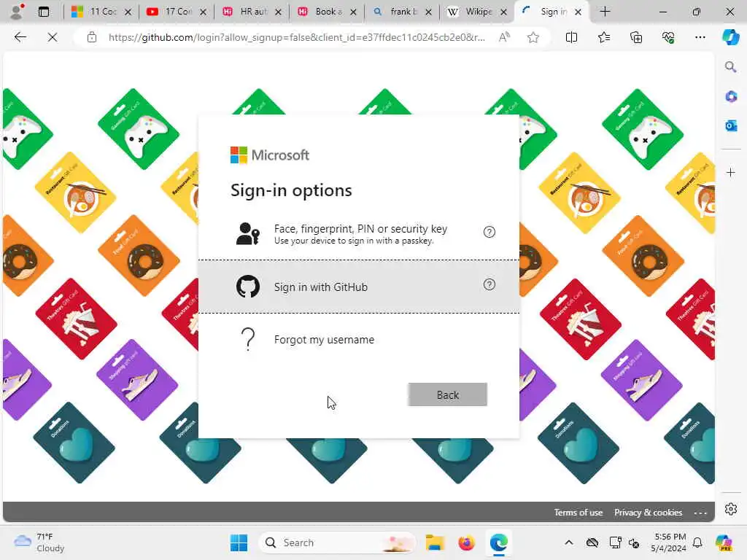Open File Explorer from the taskbar
Screen dimensions: 747x560
point(435,542)
